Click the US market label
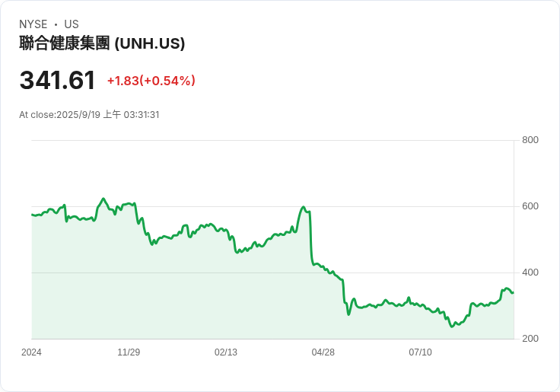The height and width of the screenshot is (392, 560). [x=72, y=24]
